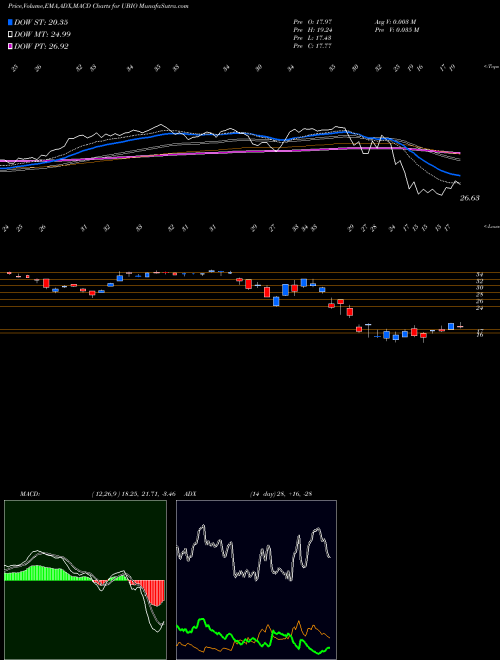
Task: Select the 'DOW MT: 24.99' legend label
Action: (42, 35)
